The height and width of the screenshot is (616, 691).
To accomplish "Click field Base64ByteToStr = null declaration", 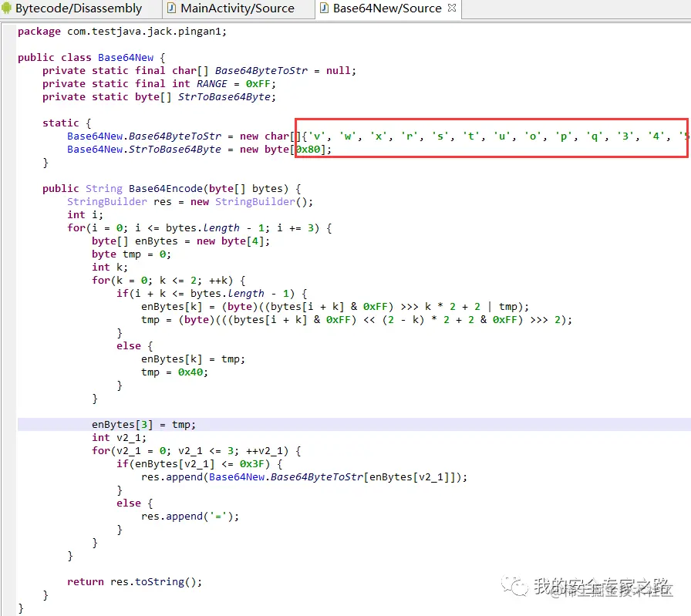I will (x=199, y=71).
